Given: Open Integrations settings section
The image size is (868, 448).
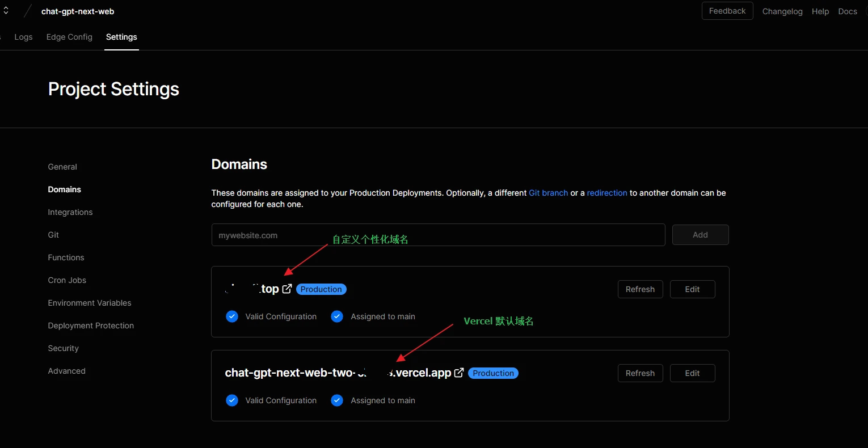Looking at the screenshot, I should pyautogui.click(x=70, y=212).
